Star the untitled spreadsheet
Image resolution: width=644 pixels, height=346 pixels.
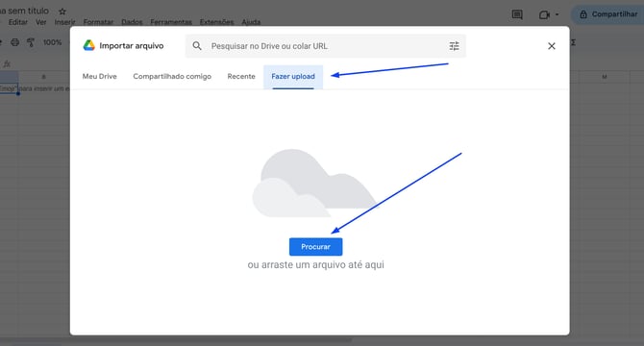pos(62,12)
